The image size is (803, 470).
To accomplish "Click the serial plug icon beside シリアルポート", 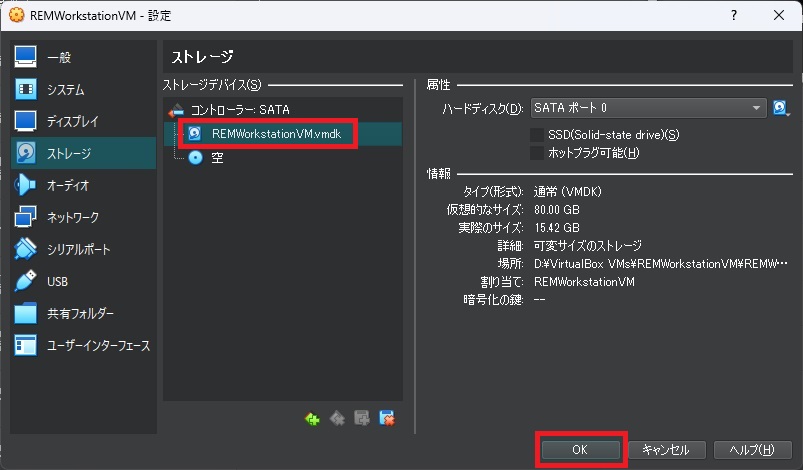I will click(x=26, y=249).
